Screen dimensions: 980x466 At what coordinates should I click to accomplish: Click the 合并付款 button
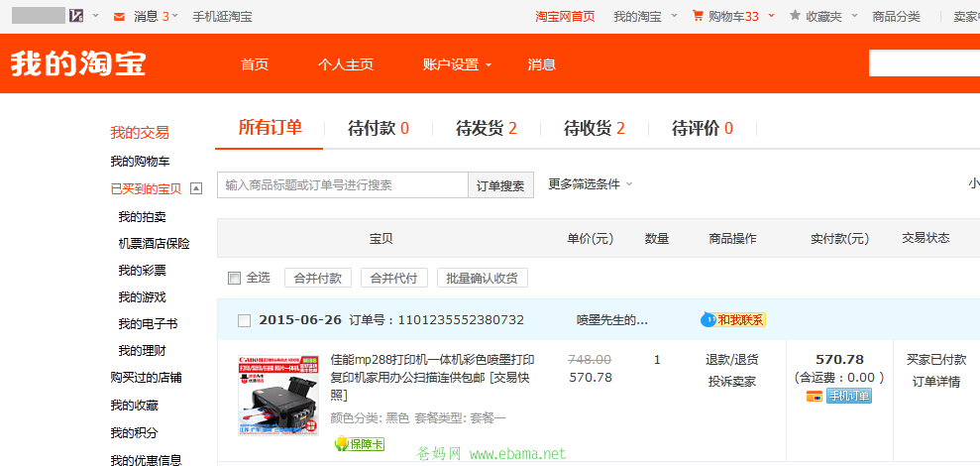tap(317, 279)
